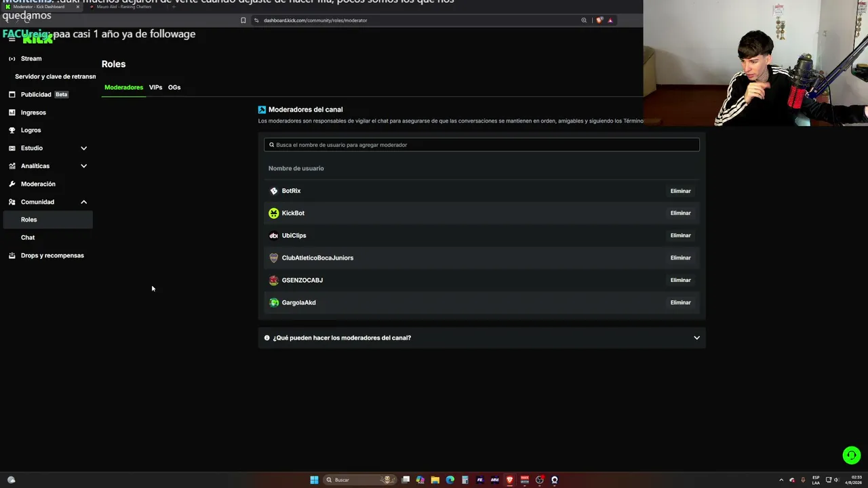Click the KickBot username
Screen dimensions: 868x488
293,213
